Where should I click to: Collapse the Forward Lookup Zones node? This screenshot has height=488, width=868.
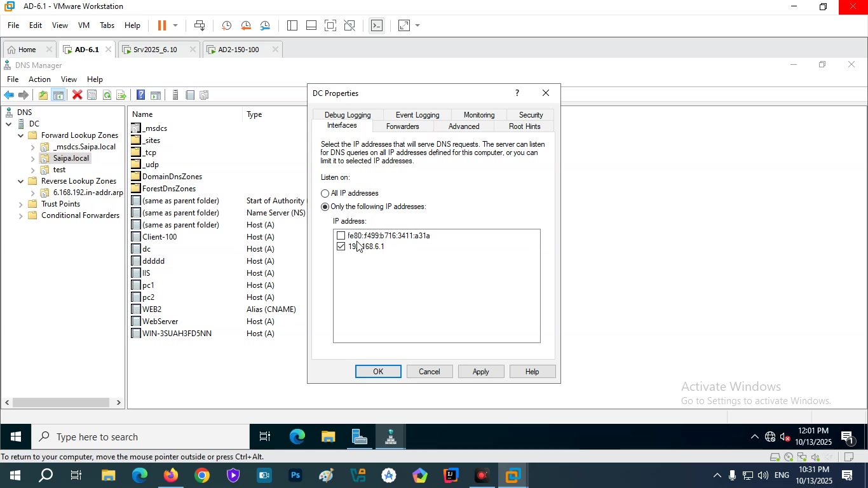click(21, 136)
